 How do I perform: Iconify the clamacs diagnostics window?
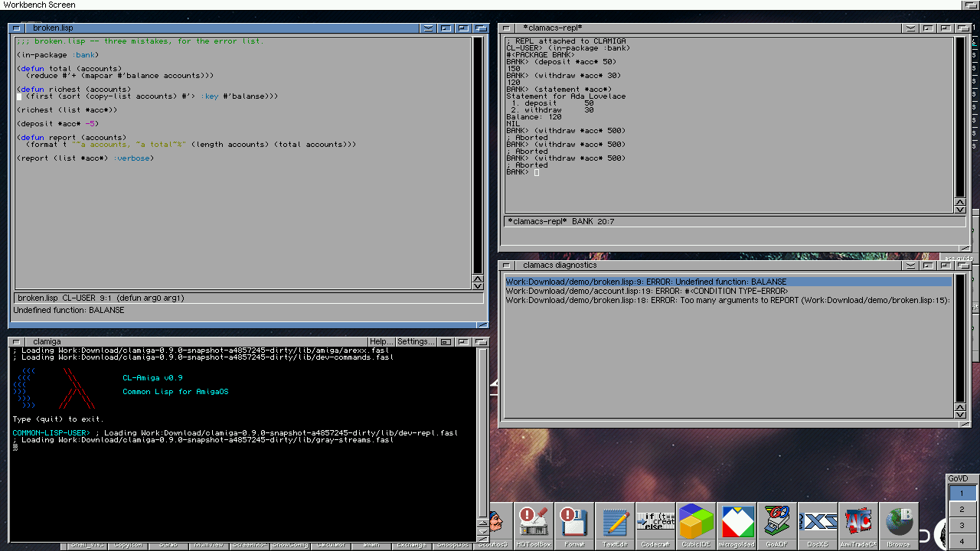928,266
